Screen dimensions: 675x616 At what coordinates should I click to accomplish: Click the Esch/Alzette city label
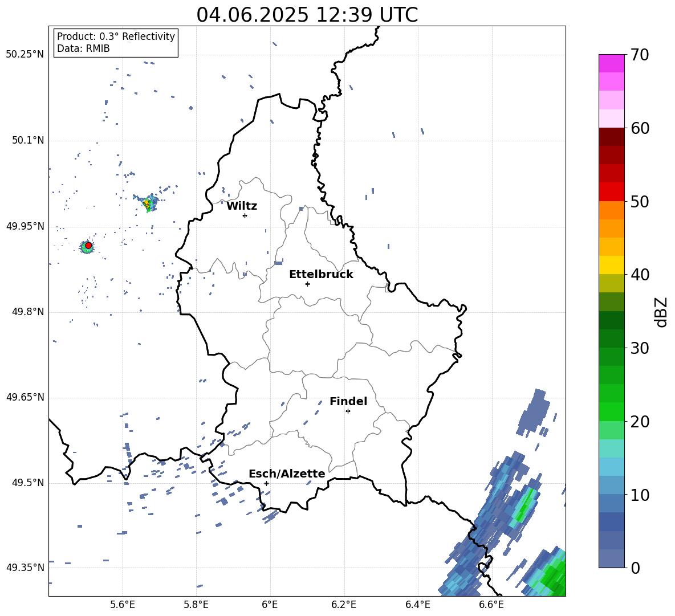[x=287, y=474]
